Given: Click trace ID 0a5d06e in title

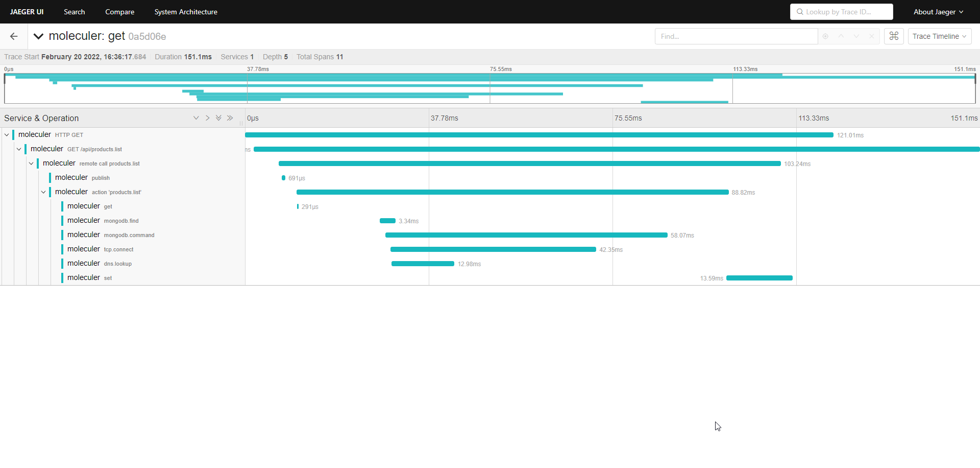Looking at the screenshot, I should click(147, 36).
